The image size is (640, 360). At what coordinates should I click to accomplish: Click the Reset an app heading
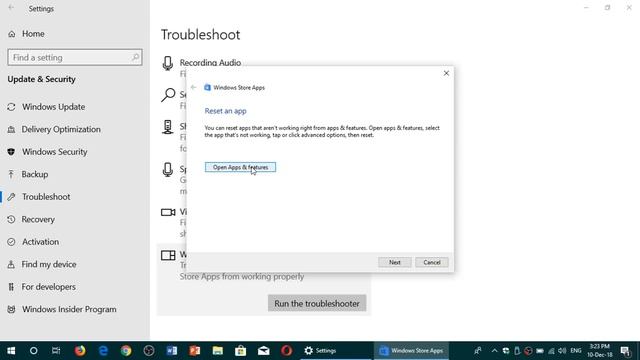(225, 111)
